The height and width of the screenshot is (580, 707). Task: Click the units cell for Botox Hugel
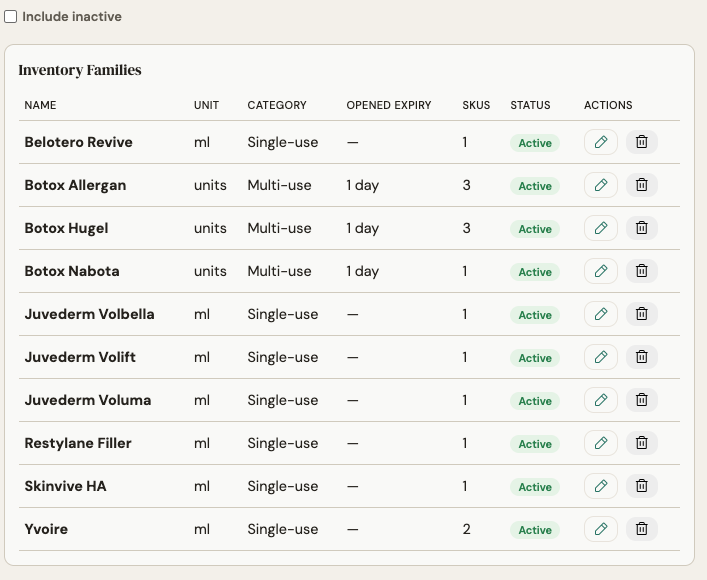210,228
